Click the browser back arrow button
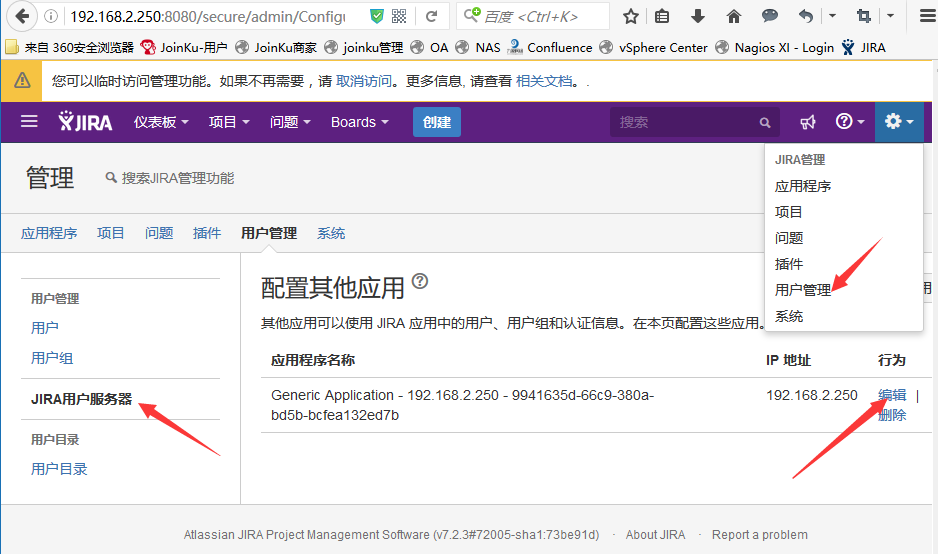Screen dimensions: 938x554 22,16
